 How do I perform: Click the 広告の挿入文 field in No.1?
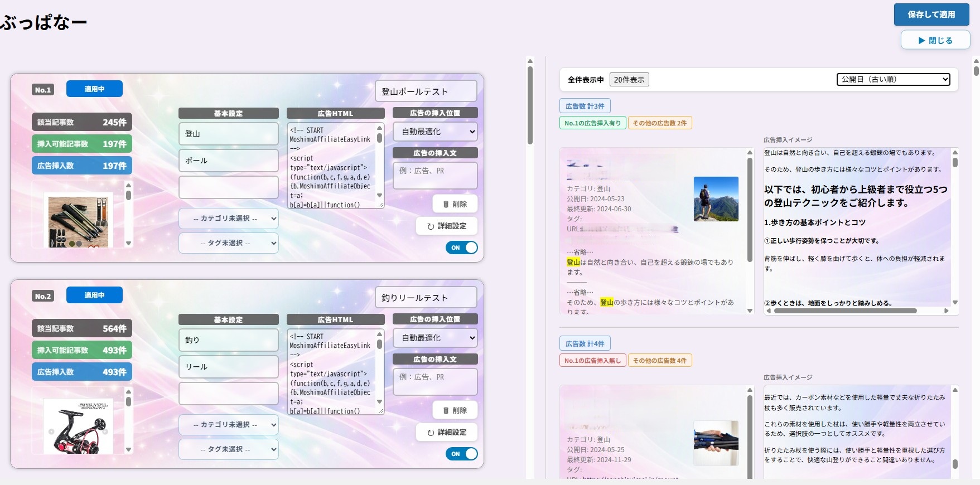(435, 176)
